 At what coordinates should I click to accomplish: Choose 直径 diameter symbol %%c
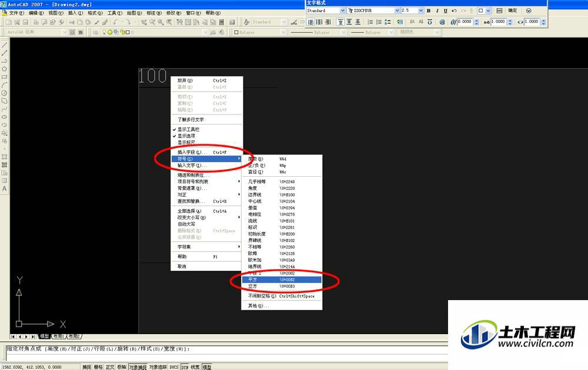pyautogui.click(x=282, y=172)
